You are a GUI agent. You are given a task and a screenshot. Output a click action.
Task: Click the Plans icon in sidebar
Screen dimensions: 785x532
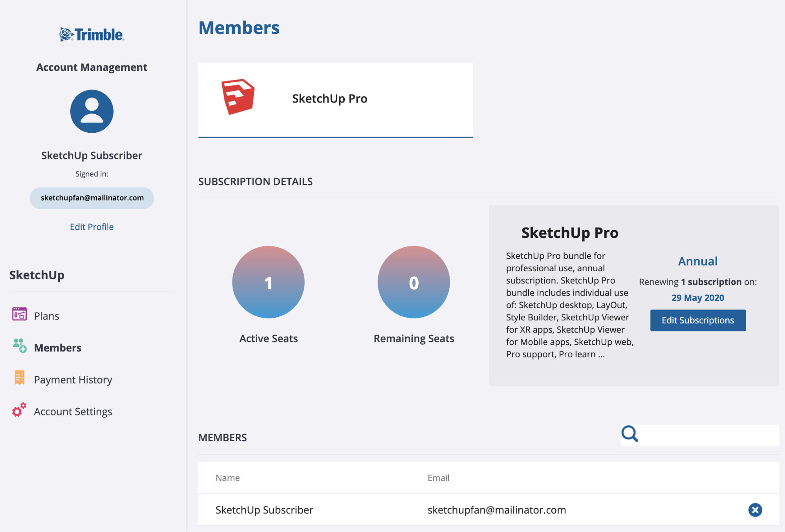19,314
